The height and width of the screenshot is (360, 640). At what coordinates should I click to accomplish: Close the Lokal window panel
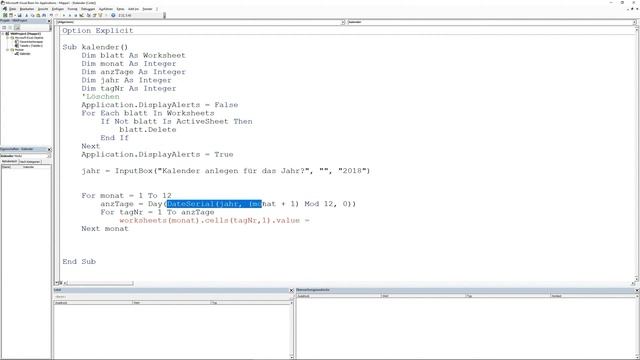click(x=291, y=290)
